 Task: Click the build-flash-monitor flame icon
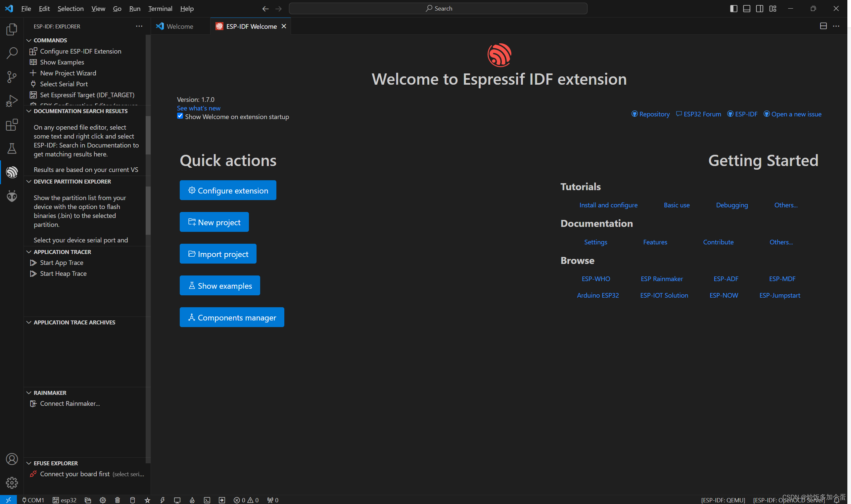[192, 500]
